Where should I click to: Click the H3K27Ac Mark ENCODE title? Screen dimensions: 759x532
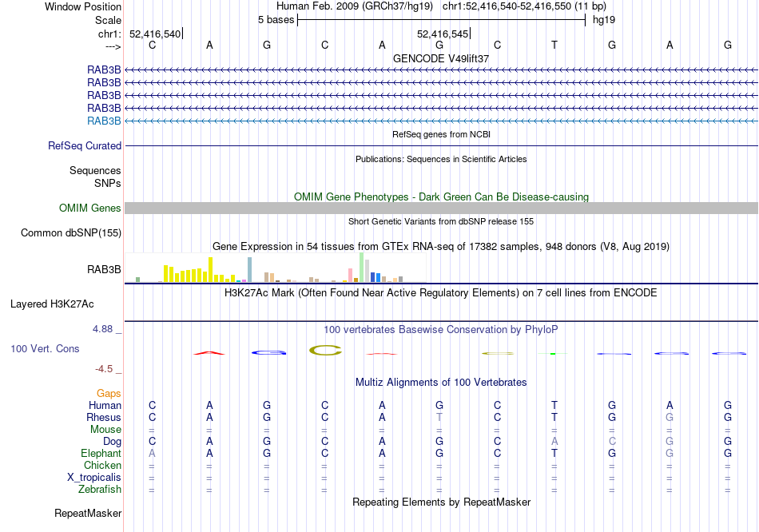441,293
